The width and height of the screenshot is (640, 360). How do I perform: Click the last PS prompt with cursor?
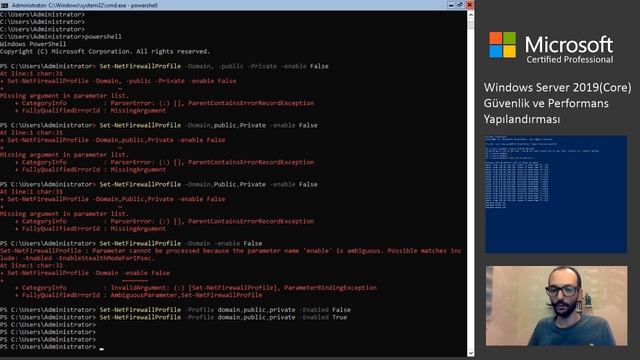coord(52,347)
